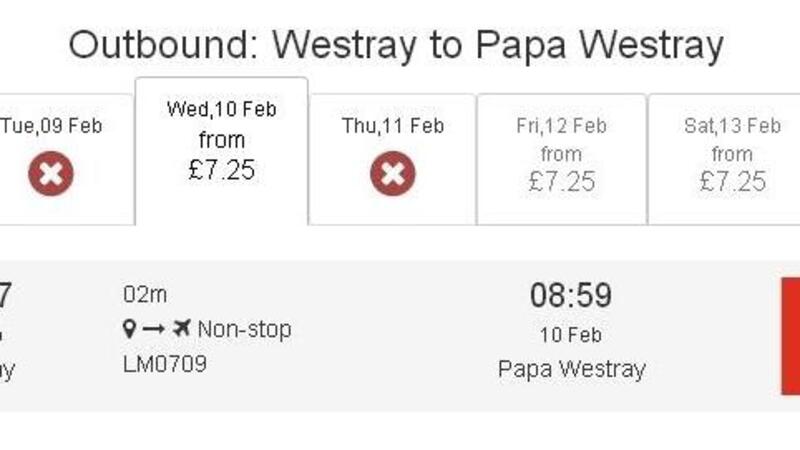
Task: Click the £7.25 price under Wed, 10 Feb
Action: coord(221,170)
